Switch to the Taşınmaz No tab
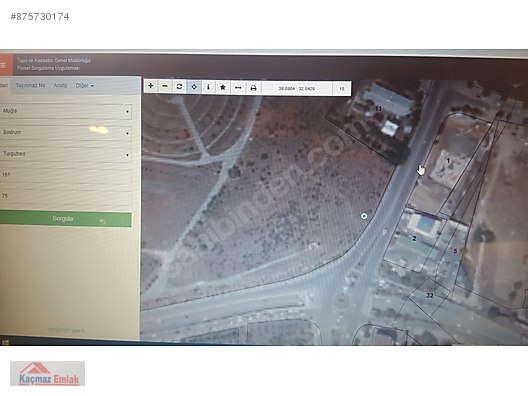 coord(30,85)
